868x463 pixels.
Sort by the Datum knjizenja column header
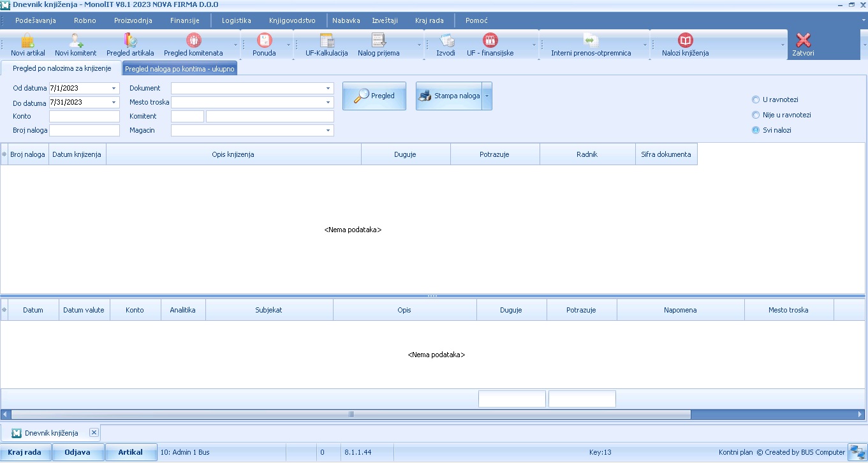(77, 154)
